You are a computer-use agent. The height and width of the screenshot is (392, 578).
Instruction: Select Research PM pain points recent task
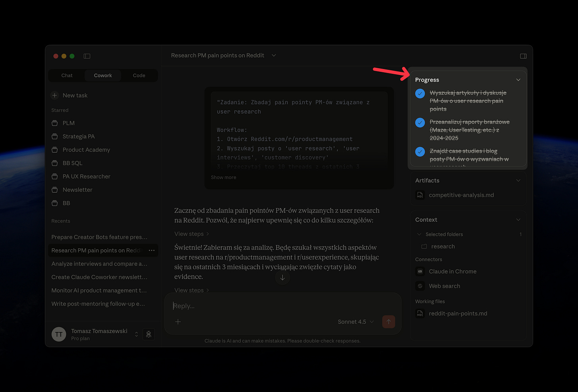click(96, 250)
